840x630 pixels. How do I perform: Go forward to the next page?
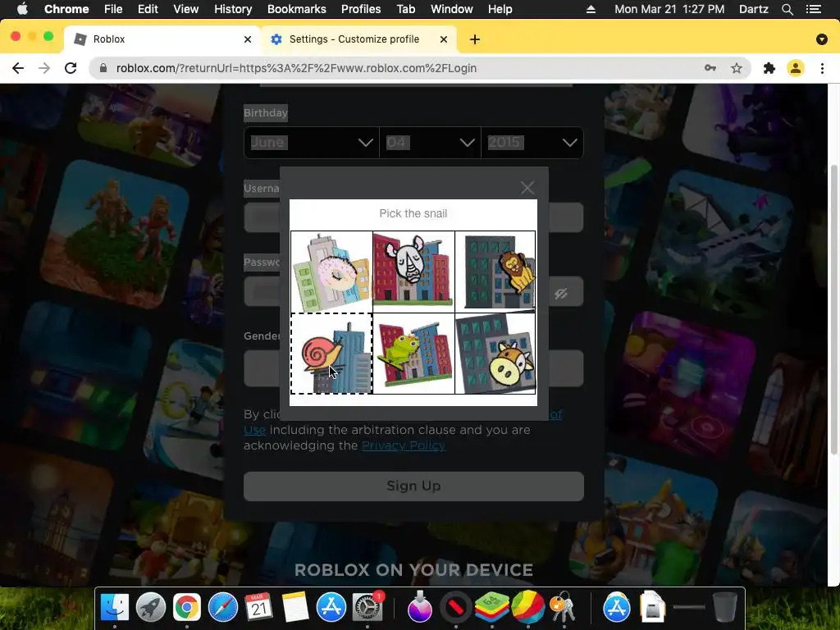[44, 68]
